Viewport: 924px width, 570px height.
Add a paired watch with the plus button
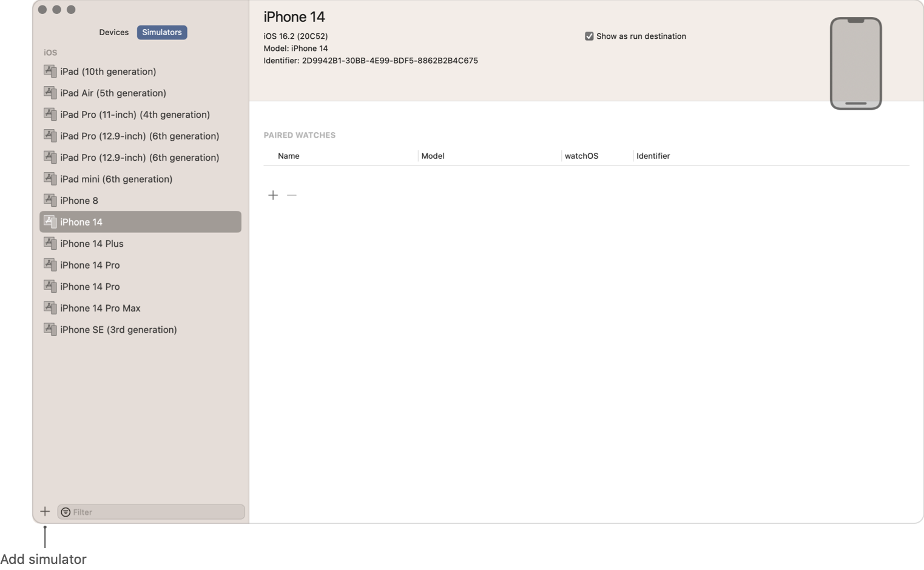pyautogui.click(x=273, y=195)
